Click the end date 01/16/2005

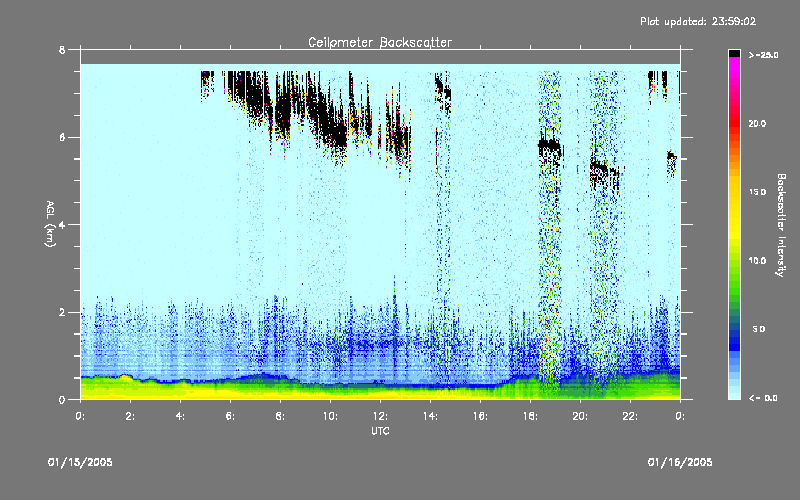(680, 462)
